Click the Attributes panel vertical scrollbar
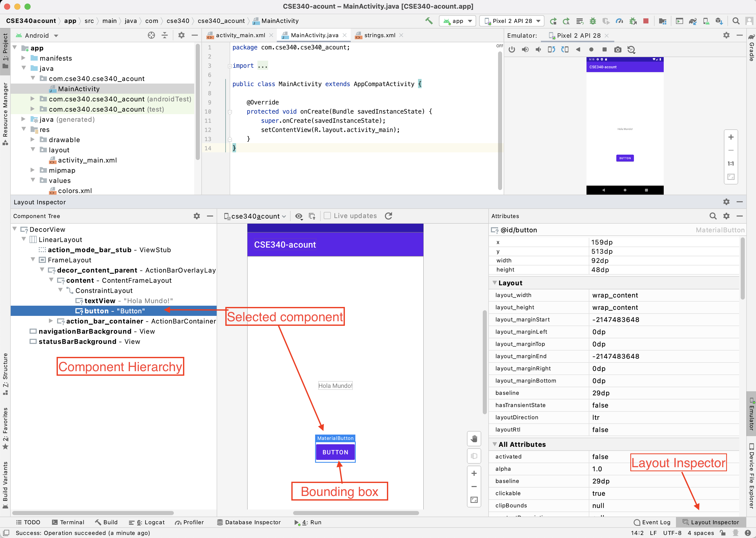 pyautogui.click(x=742, y=268)
